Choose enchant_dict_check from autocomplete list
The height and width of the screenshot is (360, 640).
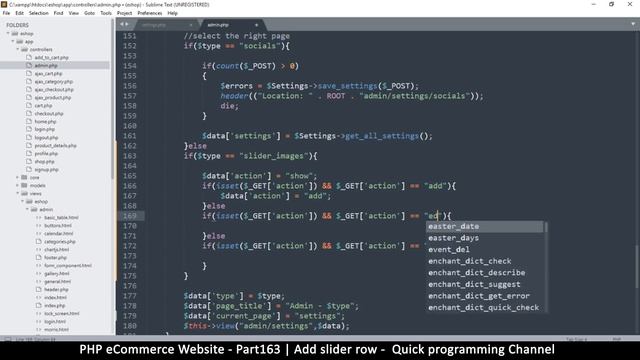(485, 261)
